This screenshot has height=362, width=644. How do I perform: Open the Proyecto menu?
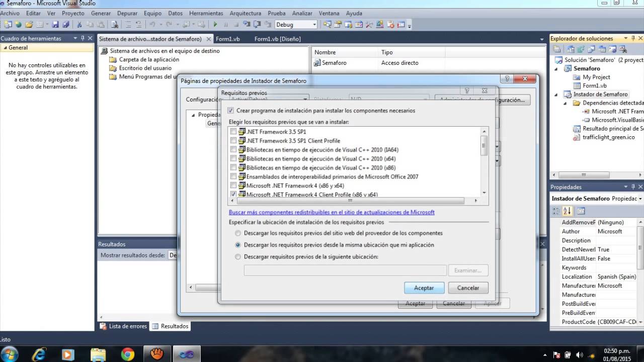(73, 13)
